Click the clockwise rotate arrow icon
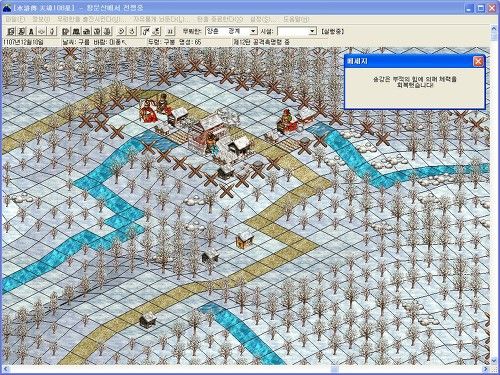The height and width of the screenshot is (375, 500). (132, 31)
